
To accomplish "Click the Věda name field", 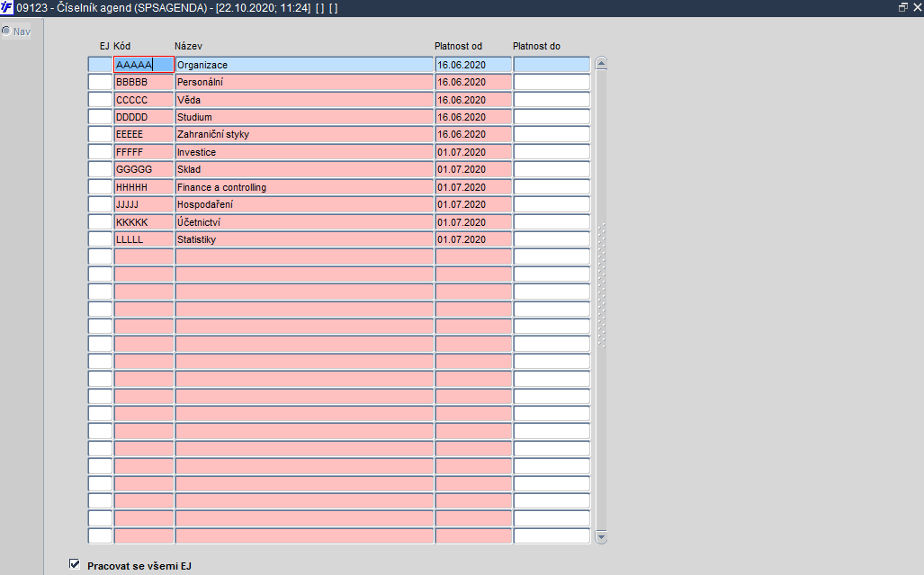I will click(304, 100).
